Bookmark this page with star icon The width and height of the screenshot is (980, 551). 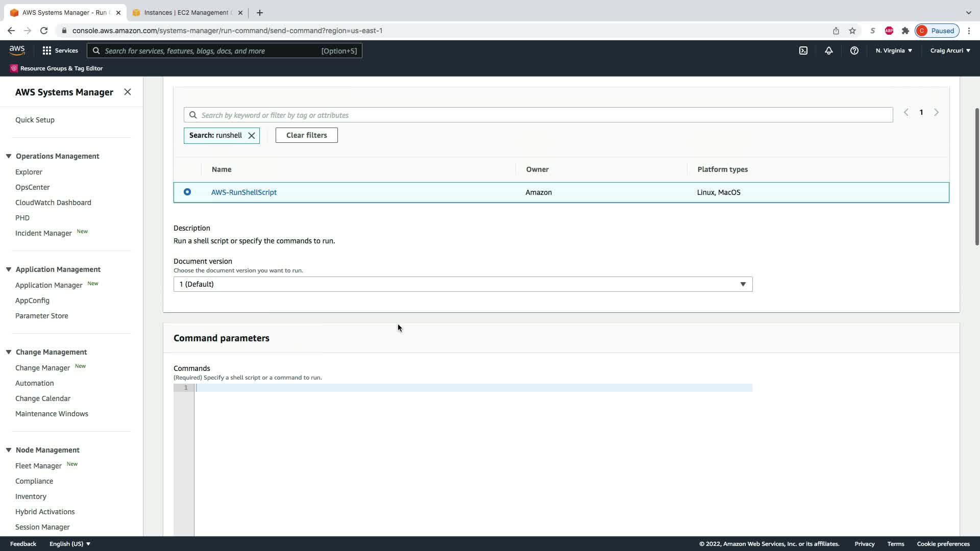(x=852, y=31)
